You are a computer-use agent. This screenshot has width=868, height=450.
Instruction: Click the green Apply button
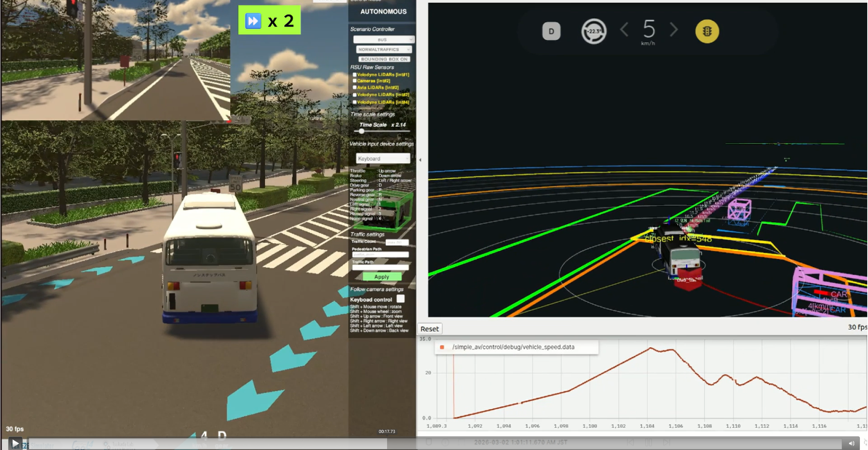(382, 277)
